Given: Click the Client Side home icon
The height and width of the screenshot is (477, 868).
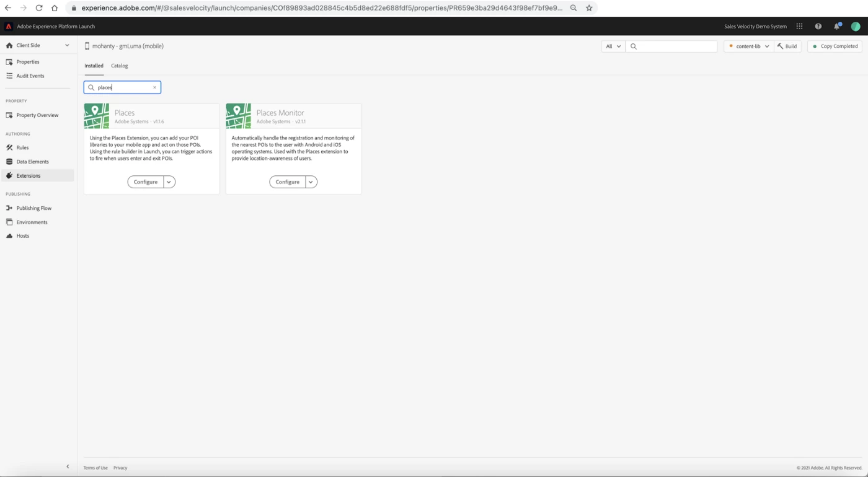Looking at the screenshot, I should [9, 45].
